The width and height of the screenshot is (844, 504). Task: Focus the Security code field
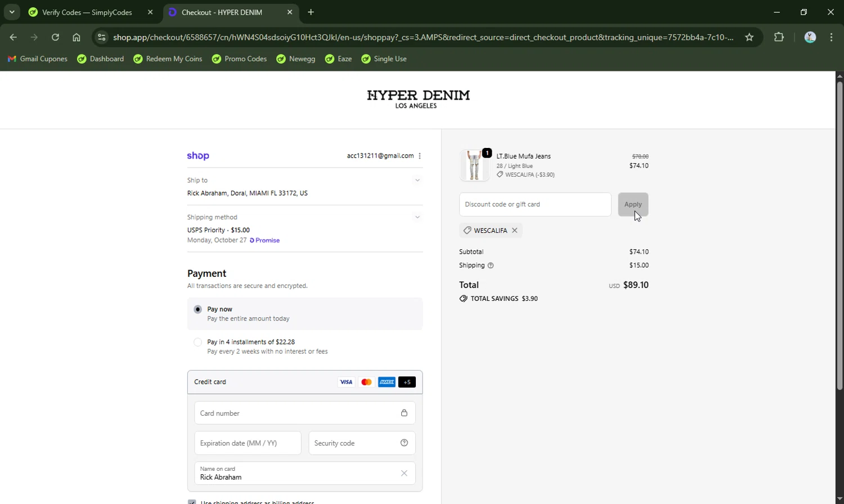tap(362, 443)
